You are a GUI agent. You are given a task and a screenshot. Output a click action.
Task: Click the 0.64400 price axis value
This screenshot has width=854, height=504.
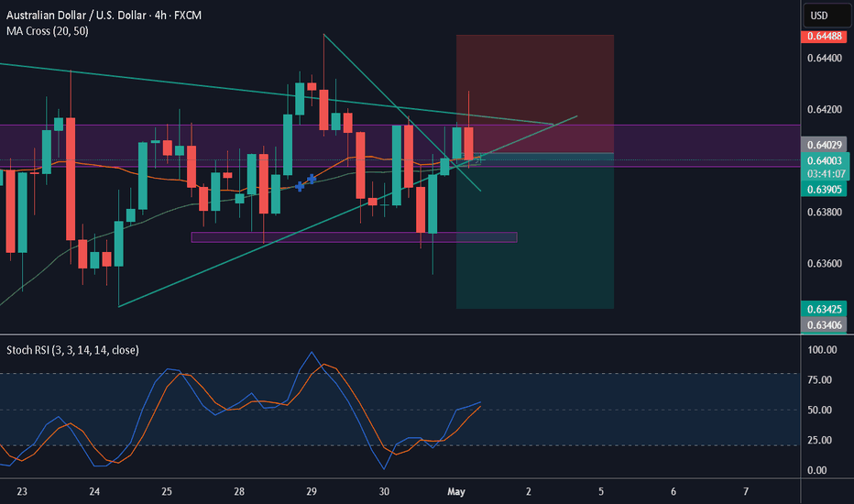(824, 58)
